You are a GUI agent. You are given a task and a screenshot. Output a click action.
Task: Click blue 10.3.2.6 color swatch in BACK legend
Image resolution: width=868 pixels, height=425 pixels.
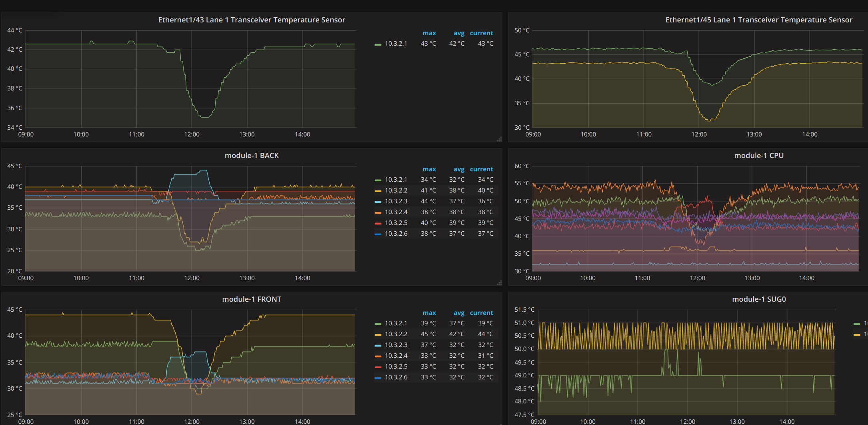pos(378,235)
